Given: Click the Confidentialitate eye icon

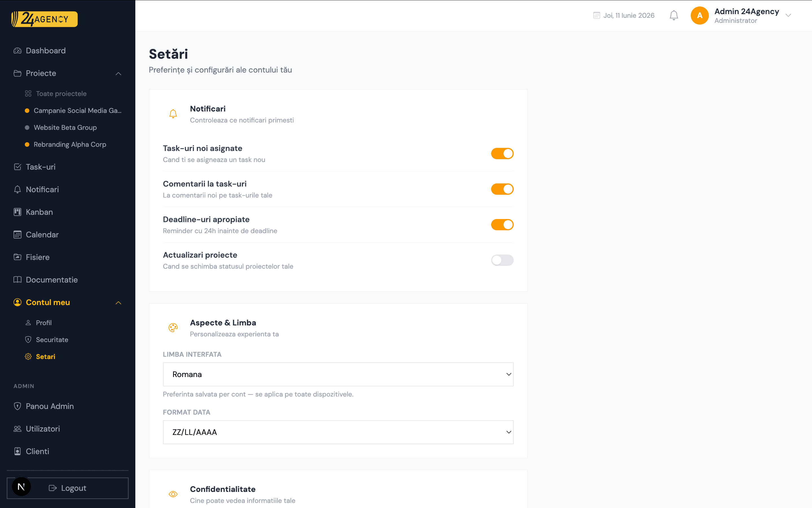Looking at the screenshot, I should click(x=173, y=494).
